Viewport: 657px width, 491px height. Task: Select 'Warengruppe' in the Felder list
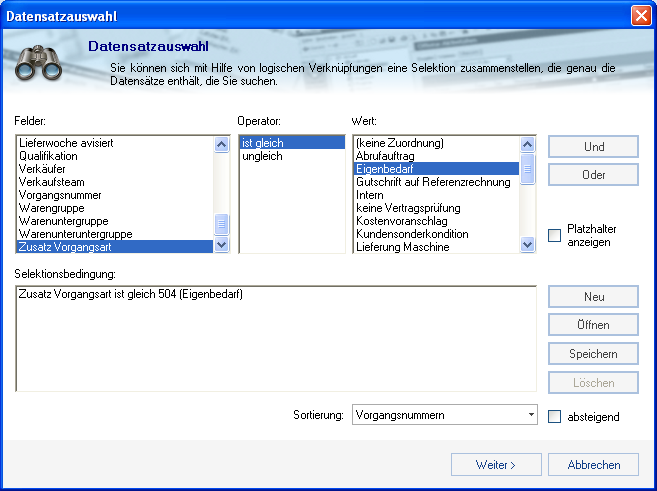point(51,208)
